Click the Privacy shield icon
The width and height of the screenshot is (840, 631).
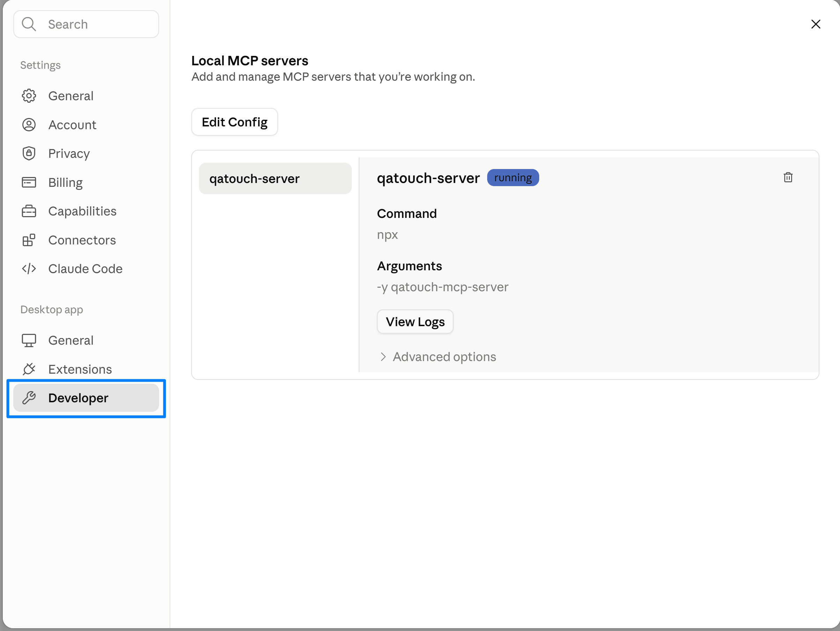point(29,153)
